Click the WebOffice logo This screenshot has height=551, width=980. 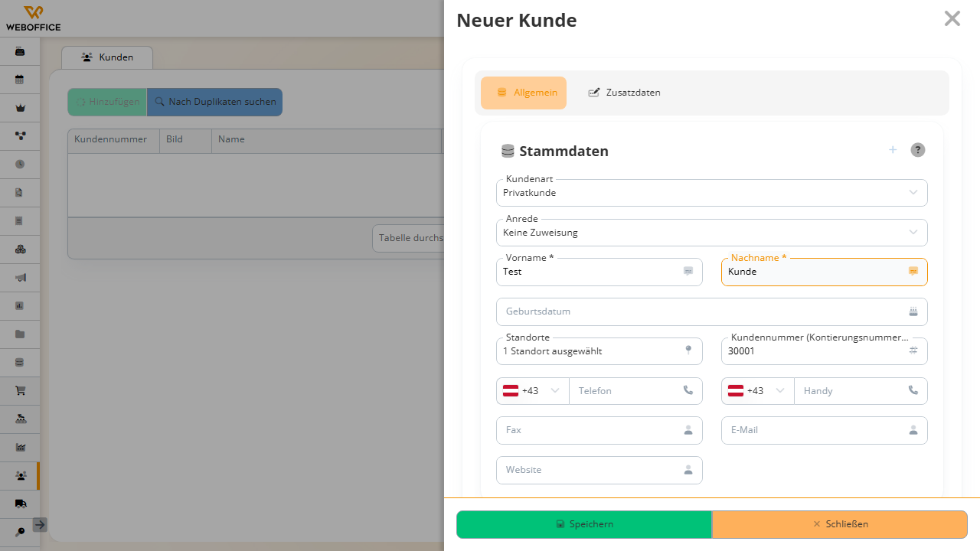pyautogui.click(x=33, y=18)
